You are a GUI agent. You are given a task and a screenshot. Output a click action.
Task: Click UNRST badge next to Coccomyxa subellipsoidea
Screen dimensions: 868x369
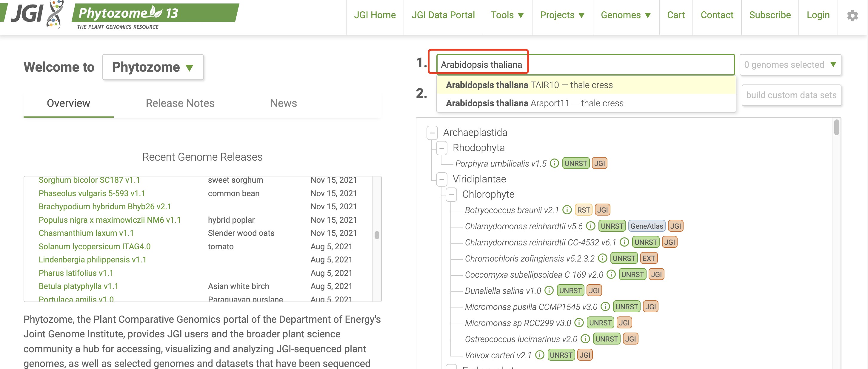pos(632,275)
